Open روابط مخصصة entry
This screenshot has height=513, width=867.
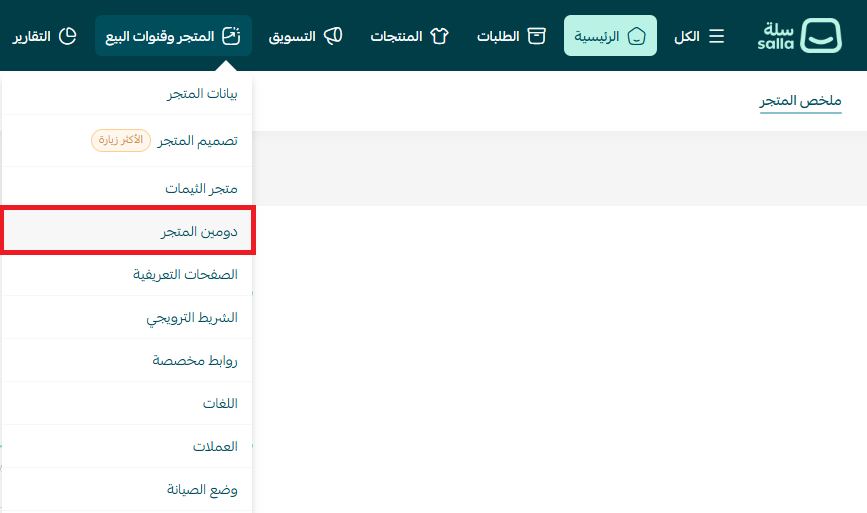127,360
